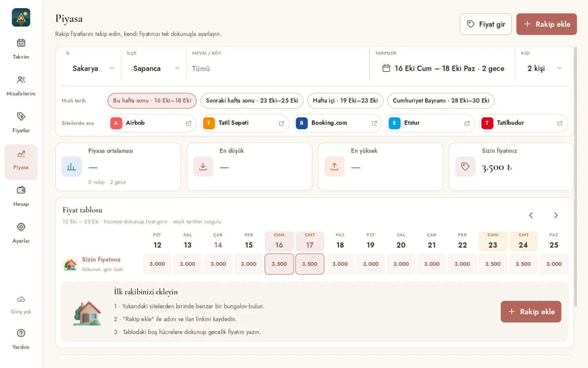Viewport: 588px width, 368px height.
Task: Open Etstur external link icon
Action: (467, 123)
